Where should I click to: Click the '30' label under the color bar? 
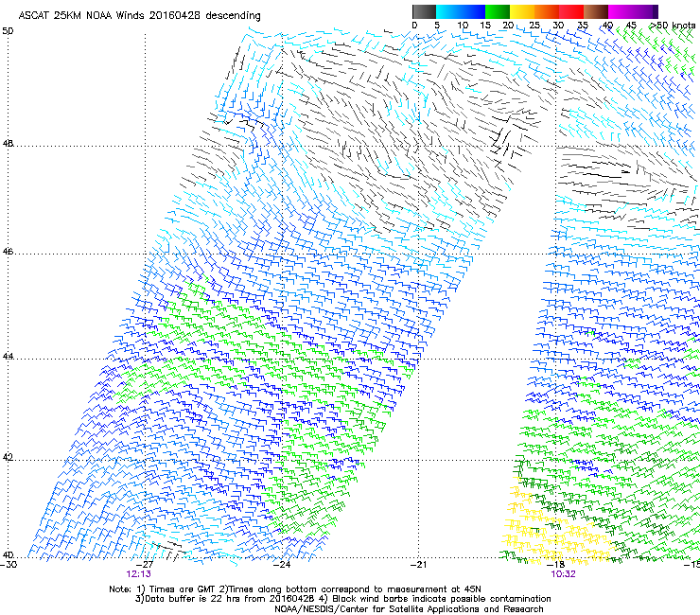pos(558,26)
